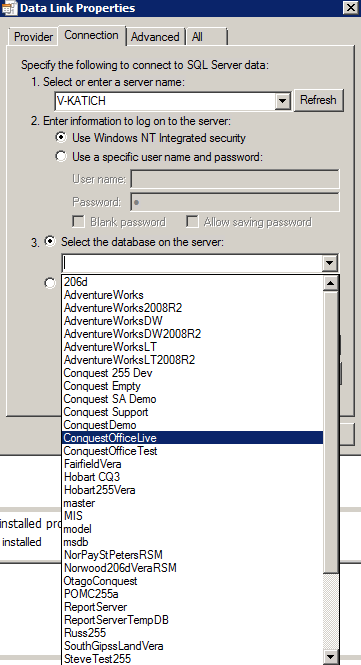The width and height of the screenshot is (361, 665).
Task: Click the server name field V-KATICH
Action: 165,101
